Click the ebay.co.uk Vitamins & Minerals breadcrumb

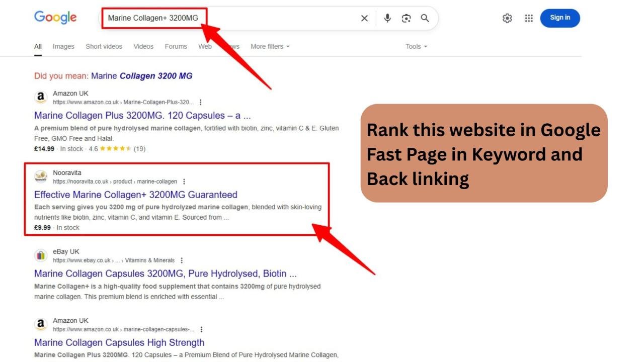coord(114,260)
